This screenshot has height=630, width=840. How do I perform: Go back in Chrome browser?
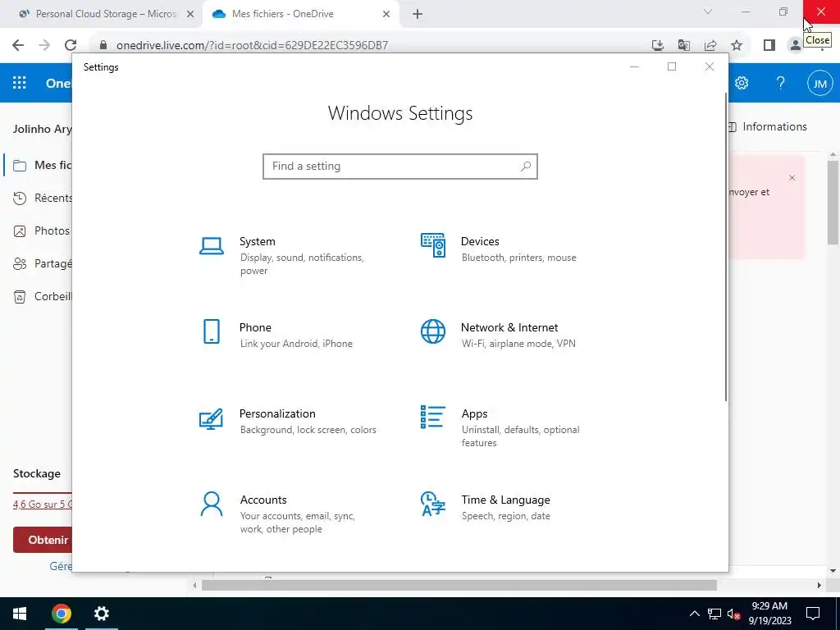[x=18, y=45]
